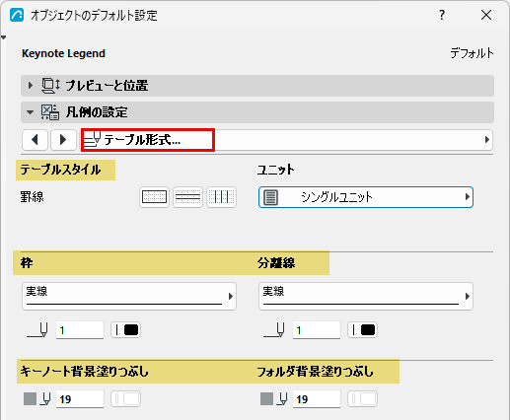Viewport: 510px width, 420px height.
Task: Click the Archicad logo in title bar
Action: click(x=17, y=15)
